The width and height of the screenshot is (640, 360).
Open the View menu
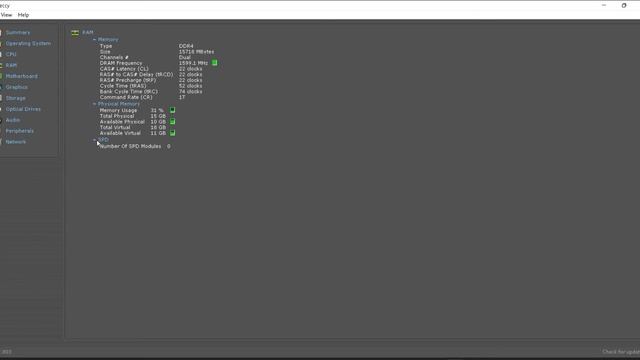tap(6, 15)
